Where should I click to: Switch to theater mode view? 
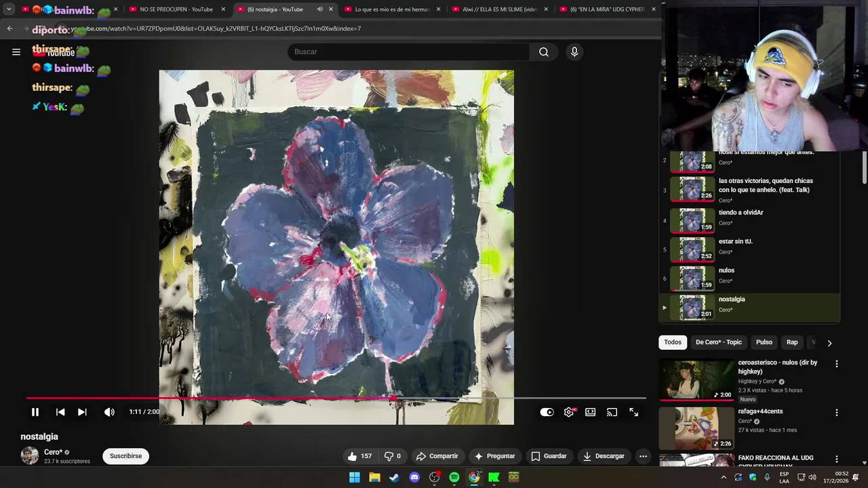click(591, 412)
